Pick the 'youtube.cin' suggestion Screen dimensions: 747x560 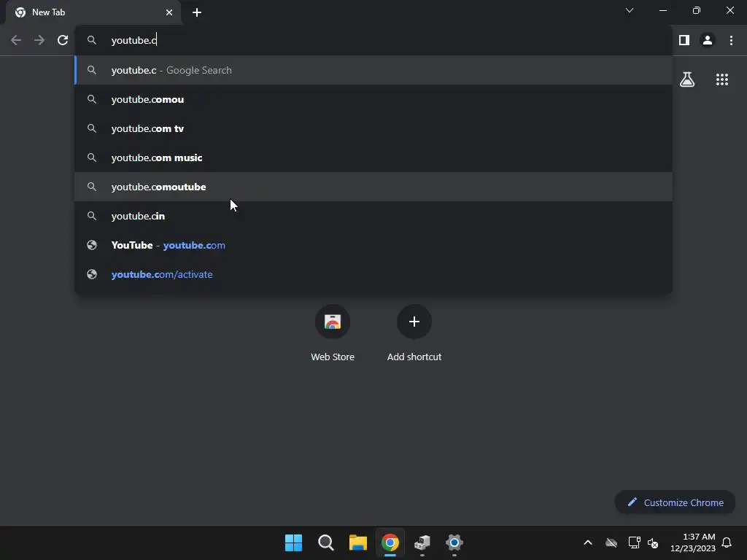373,216
